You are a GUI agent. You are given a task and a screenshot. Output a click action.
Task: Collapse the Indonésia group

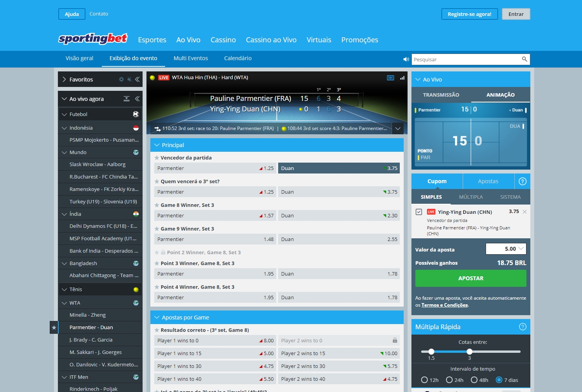click(x=64, y=128)
